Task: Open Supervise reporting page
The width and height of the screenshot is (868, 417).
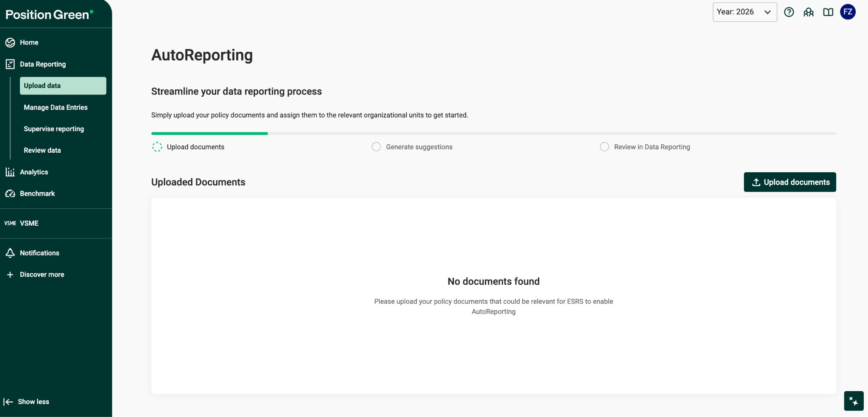Action: tap(54, 129)
